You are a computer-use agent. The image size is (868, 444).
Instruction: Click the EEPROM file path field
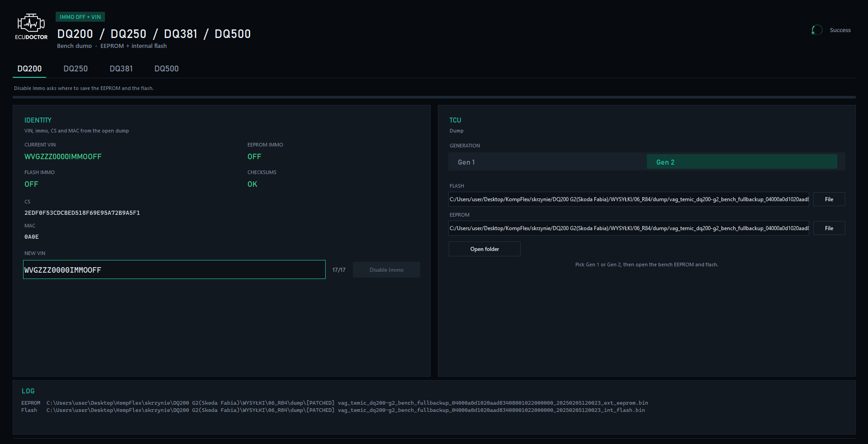(x=629, y=228)
